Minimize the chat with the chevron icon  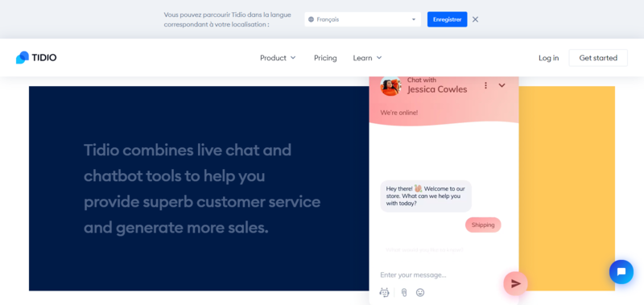[502, 85]
